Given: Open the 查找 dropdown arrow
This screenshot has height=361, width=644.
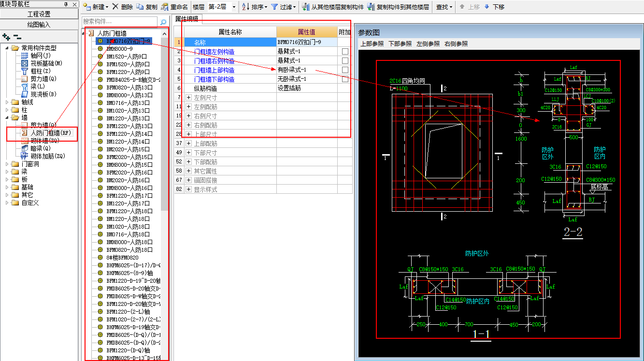Looking at the screenshot, I should [x=451, y=7].
